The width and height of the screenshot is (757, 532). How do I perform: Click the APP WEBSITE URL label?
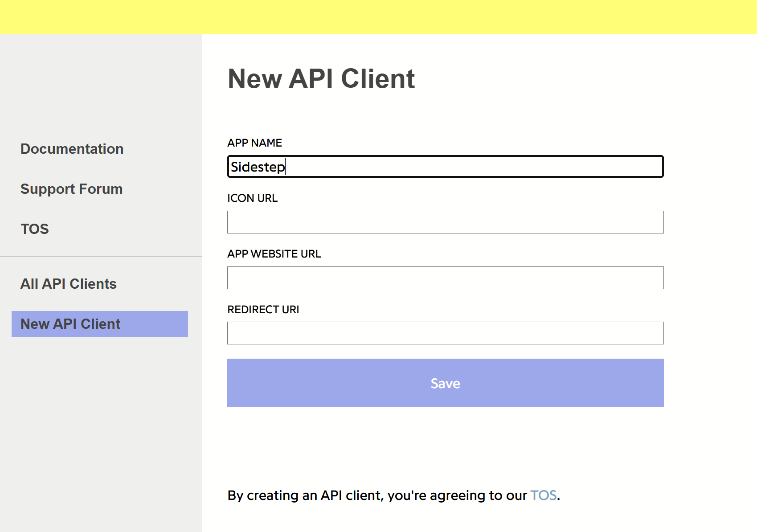[274, 254]
